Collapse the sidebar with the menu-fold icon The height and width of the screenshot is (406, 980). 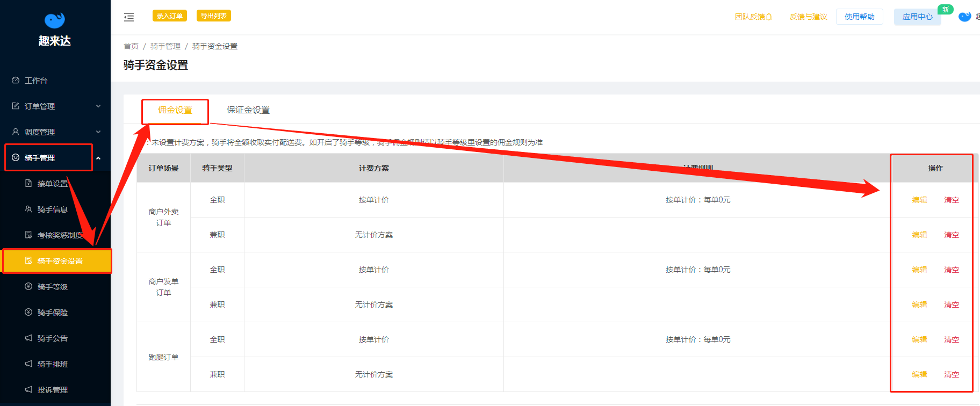(129, 17)
